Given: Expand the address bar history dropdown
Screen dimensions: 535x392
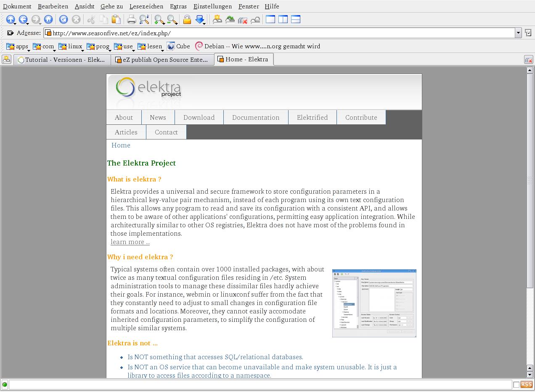Looking at the screenshot, I should coord(518,33).
